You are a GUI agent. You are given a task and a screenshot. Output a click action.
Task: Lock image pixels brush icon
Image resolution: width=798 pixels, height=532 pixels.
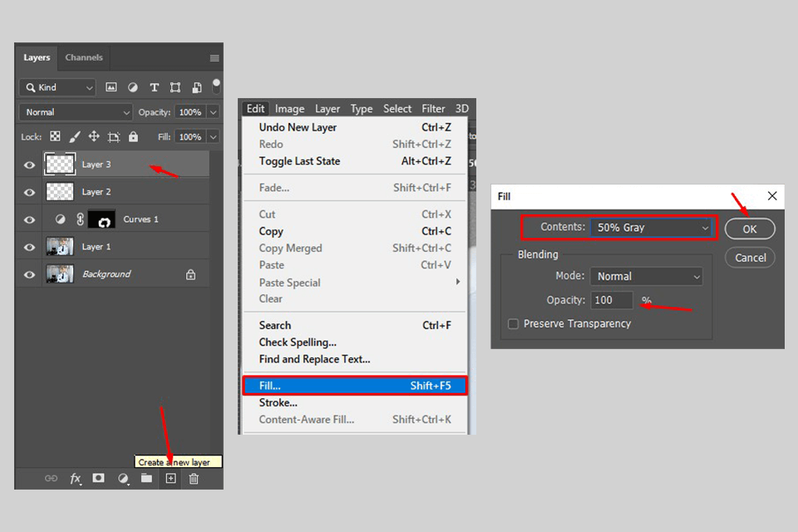click(74, 136)
